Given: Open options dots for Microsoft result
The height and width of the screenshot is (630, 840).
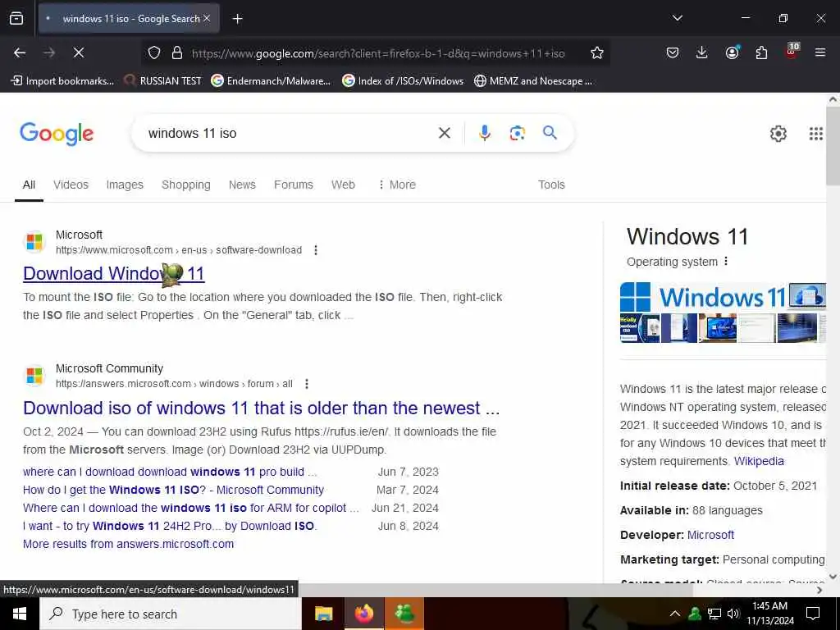Looking at the screenshot, I should [316, 250].
